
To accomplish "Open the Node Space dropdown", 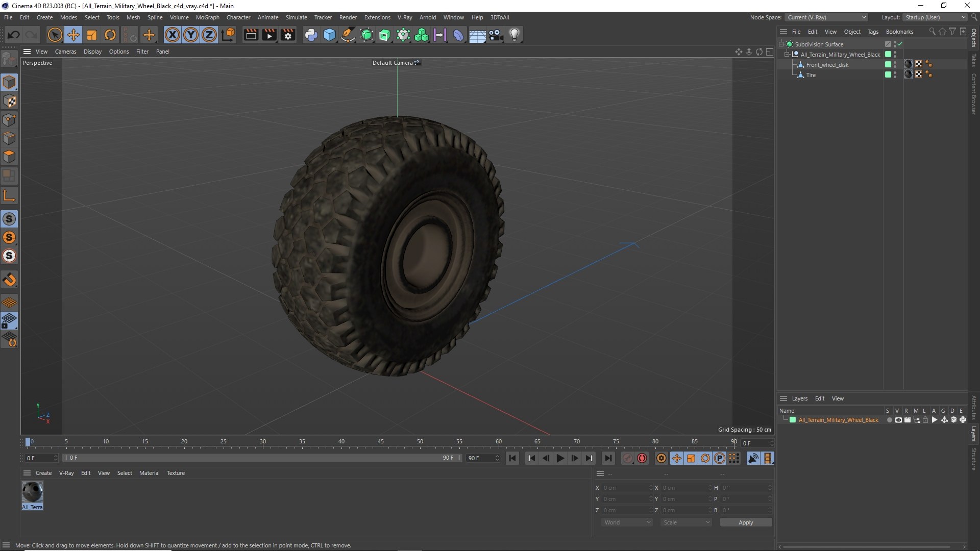I will tap(826, 17).
